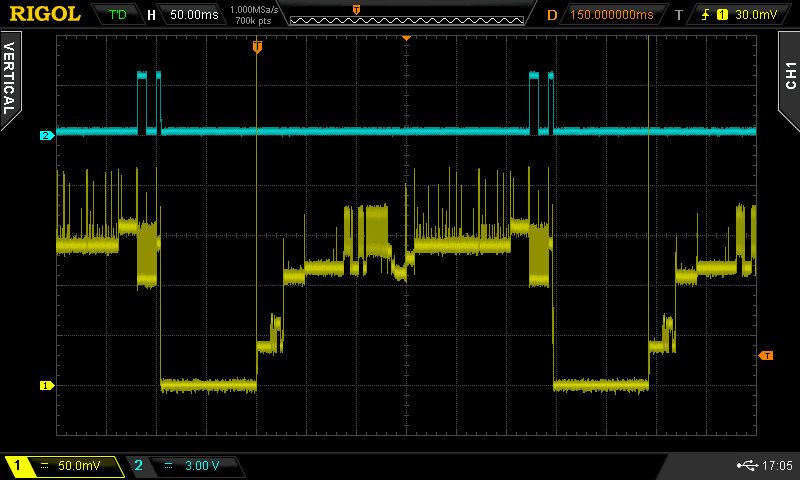Screen dimensions: 800x480
Task: Click the rising edge trigger icon
Action: click(x=706, y=15)
